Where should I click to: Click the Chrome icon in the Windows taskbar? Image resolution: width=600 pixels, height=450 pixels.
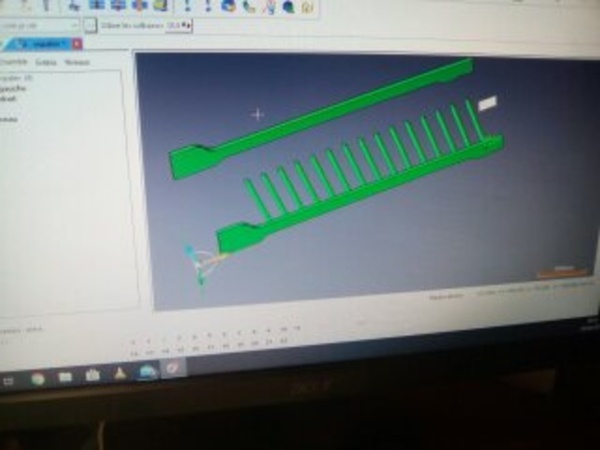point(38,378)
